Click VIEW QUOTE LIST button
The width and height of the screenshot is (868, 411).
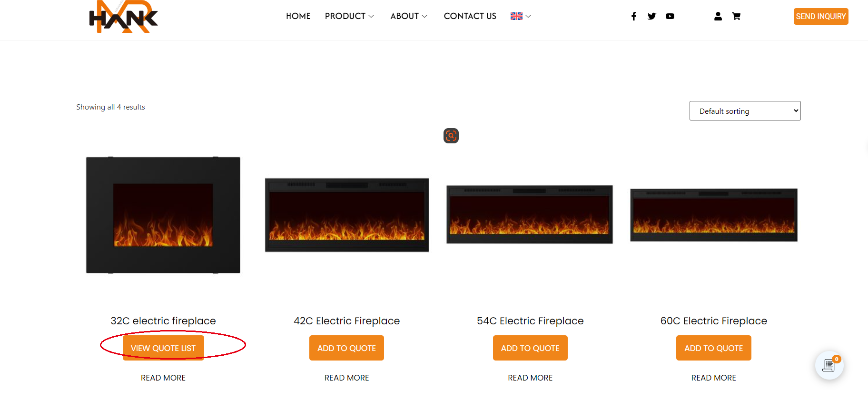click(163, 348)
